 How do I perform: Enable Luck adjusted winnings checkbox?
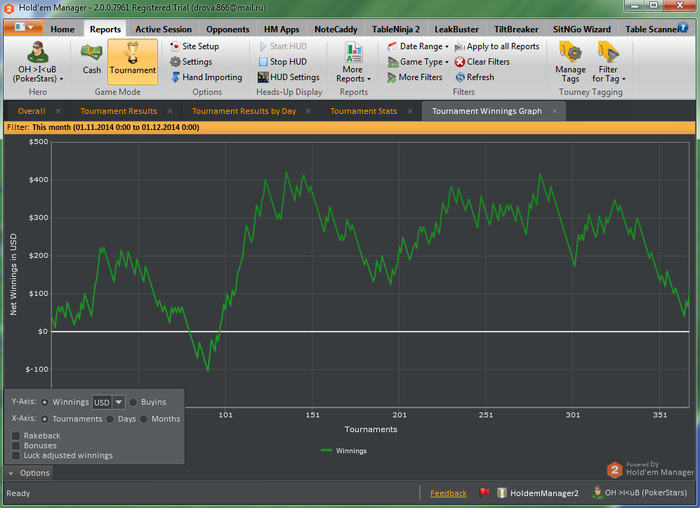click(x=16, y=455)
